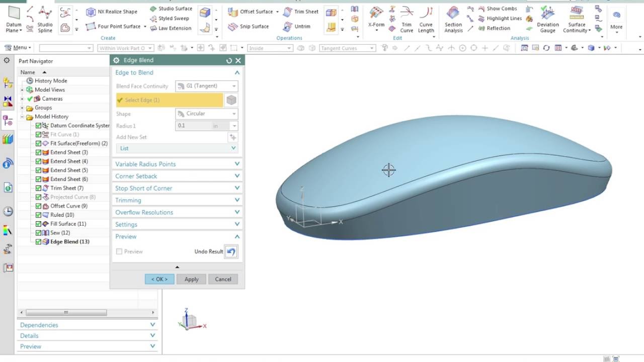Toggle the Sew (12) checkbox
Viewport: 644px width, 362px height.
click(38, 233)
